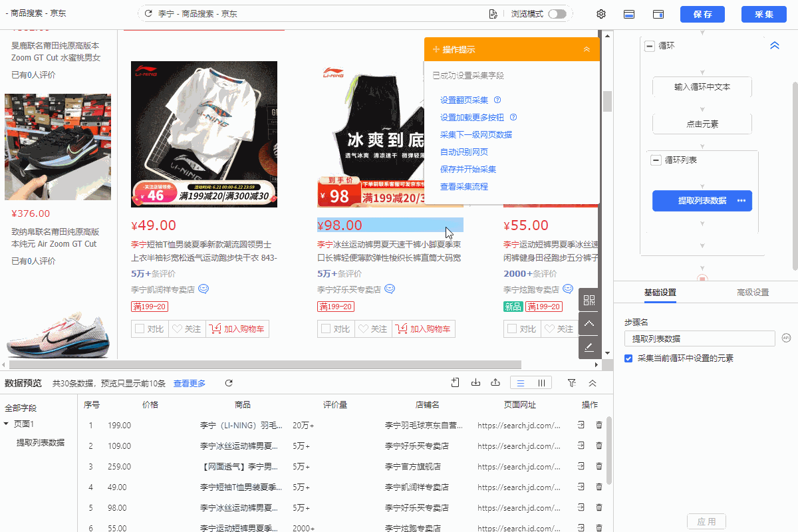
Task: Add the ¥49.00 T-shirt to cart
Action: (x=237, y=329)
